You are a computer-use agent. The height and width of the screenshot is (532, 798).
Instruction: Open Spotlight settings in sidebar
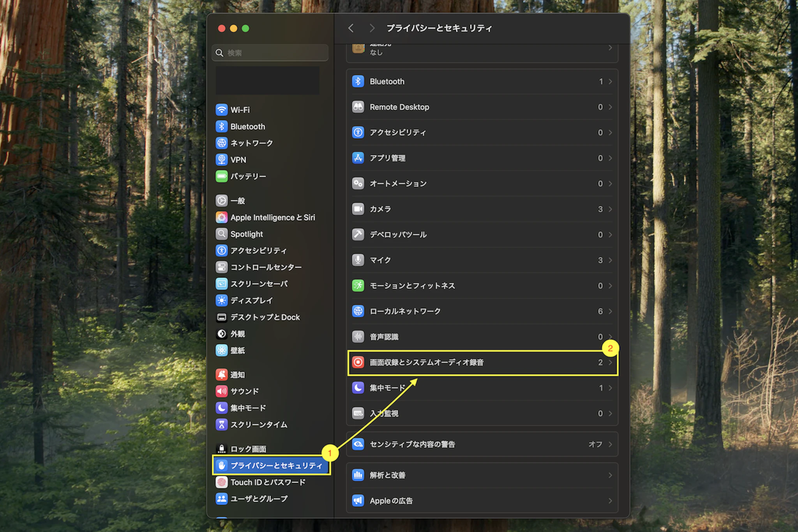247,234
